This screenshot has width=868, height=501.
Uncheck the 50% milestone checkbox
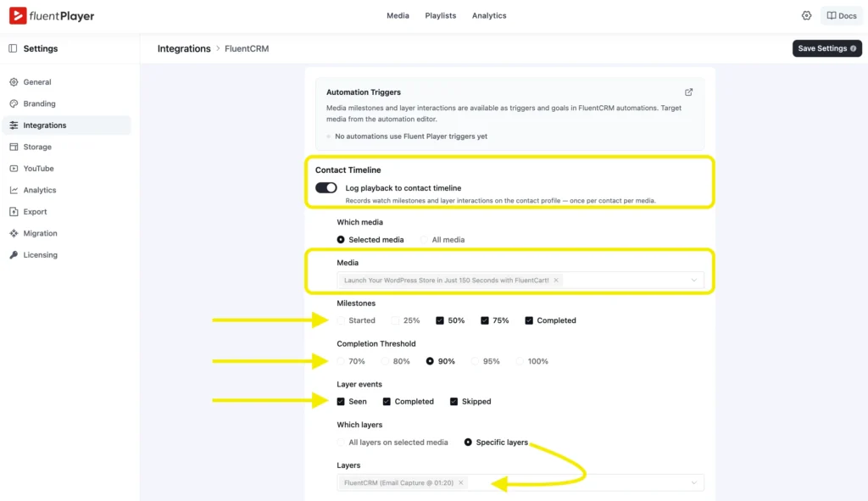click(x=440, y=320)
